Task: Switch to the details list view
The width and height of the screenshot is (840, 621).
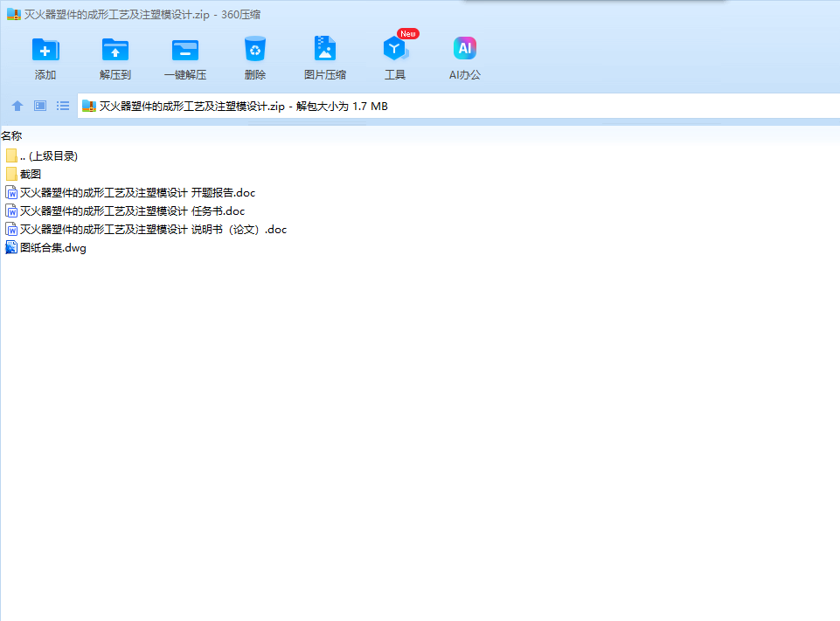Action: pyautogui.click(x=63, y=106)
